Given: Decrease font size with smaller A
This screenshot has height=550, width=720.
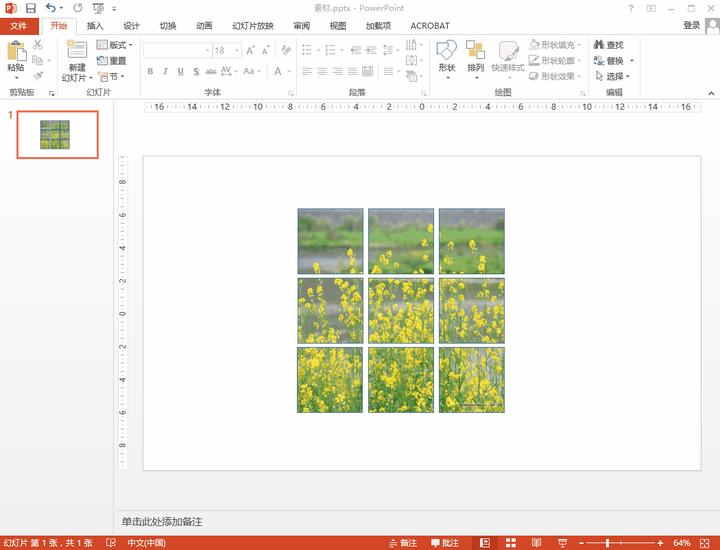Looking at the screenshot, I should click(265, 50).
